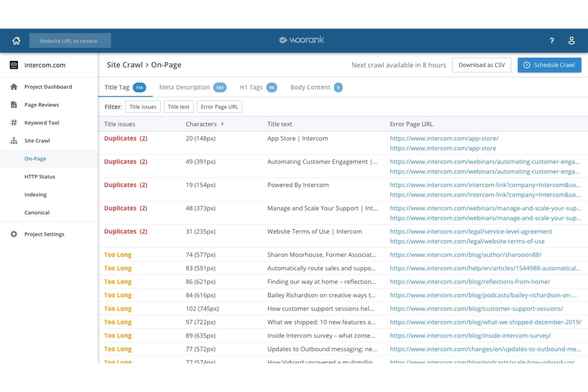Click the intercom.com project logo icon
The height and width of the screenshot is (392, 588).
pyautogui.click(x=14, y=65)
